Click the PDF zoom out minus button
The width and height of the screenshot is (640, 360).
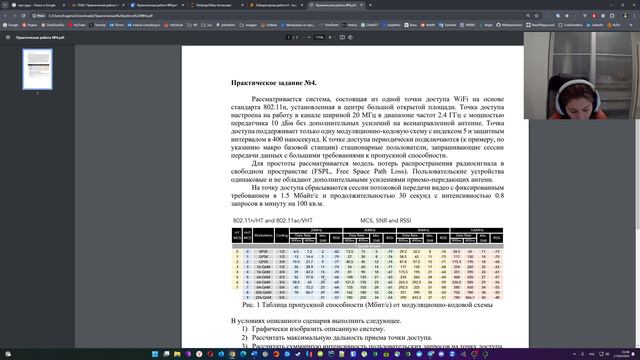click(x=309, y=37)
